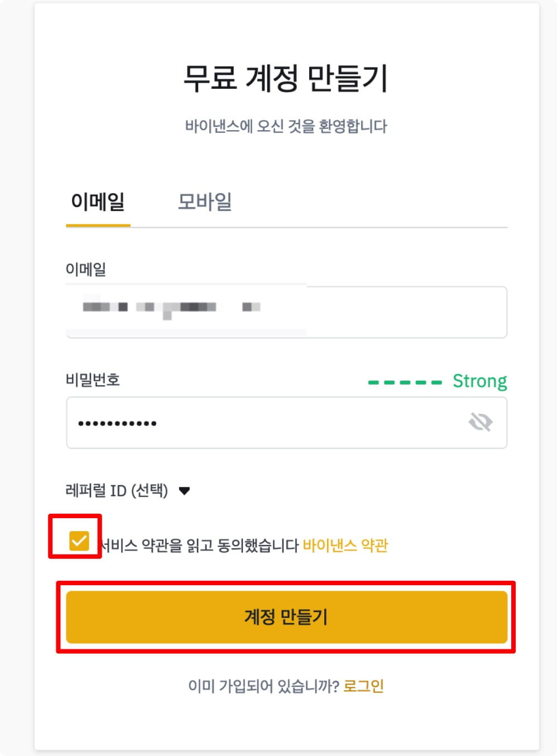Screen dimensions: 557x756
Task: Click the 비밀번호 field label
Action: tap(93, 380)
